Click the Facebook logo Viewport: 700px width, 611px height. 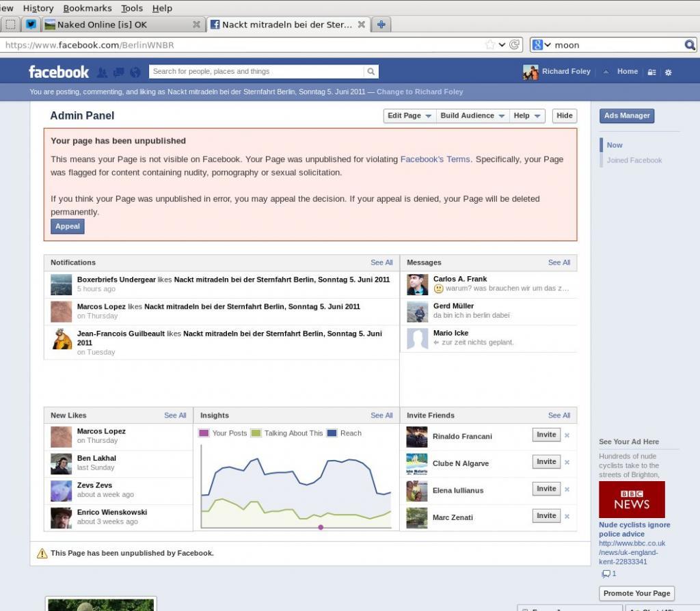(59, 72)
